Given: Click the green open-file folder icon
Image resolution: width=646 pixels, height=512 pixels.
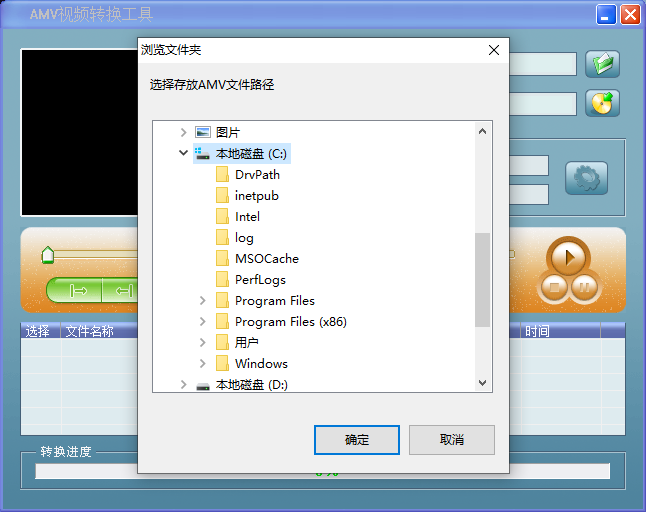Looking at the screenshot, I should [x=602, y=64].
